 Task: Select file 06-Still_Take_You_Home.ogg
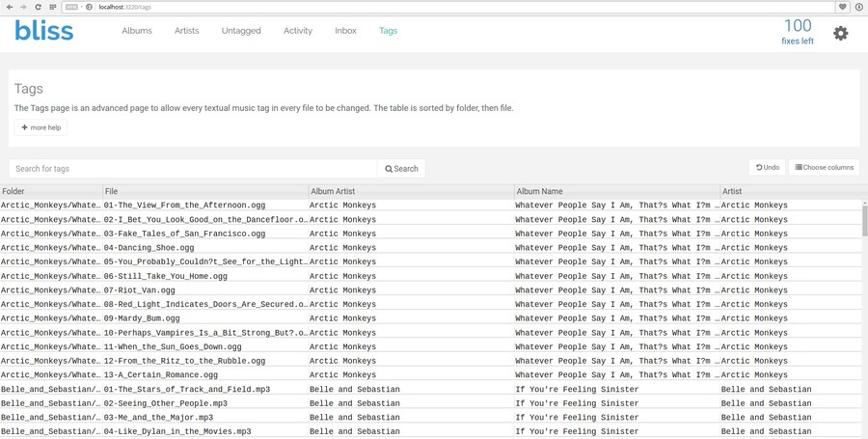(x=206, y=276)
